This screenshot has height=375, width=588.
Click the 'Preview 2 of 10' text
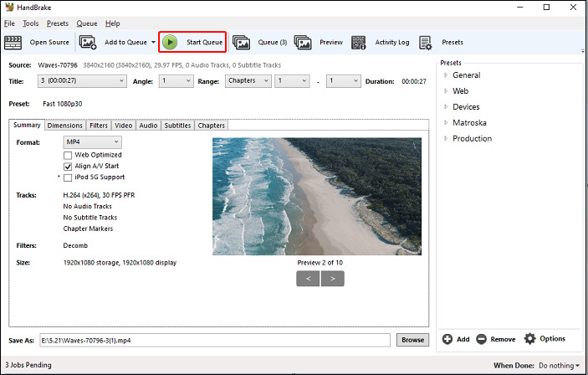[320, 263]
